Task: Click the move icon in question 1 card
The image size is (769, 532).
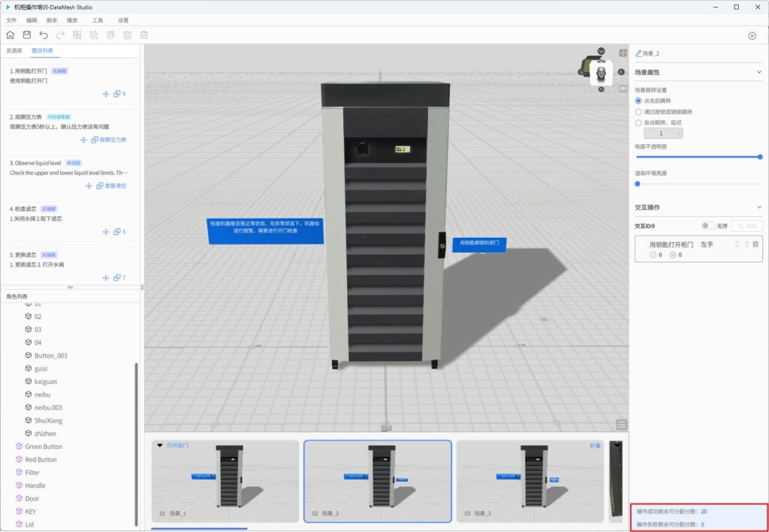Action: pyautogui.click(x=106, y=94)
